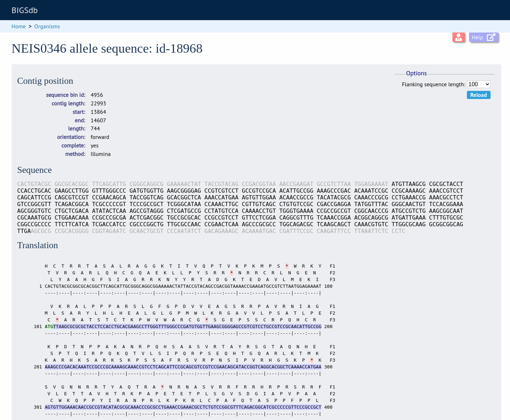Click the method field label
510x420 pixels.
[75, 154]
